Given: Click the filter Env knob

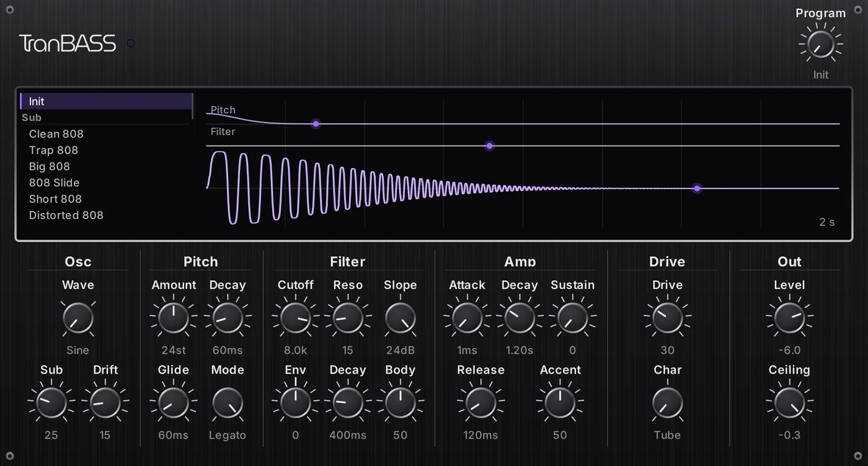Looking at the screenshot, I should [296, 403].
